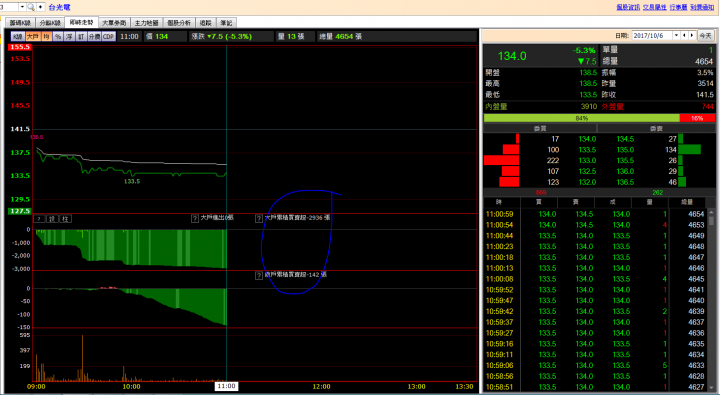Click the 總量 column header in tick list
This screenshot has width=720, height=395.
click(x=686, y=202)
